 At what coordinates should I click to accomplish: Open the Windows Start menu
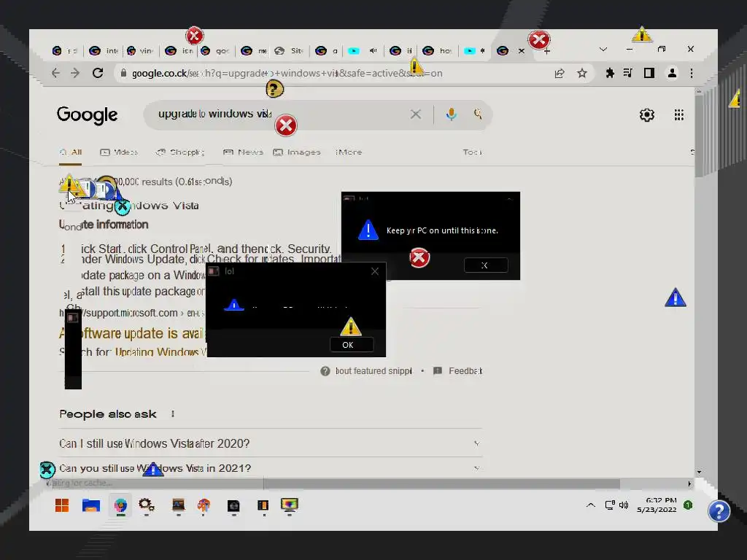click(62, 505)
